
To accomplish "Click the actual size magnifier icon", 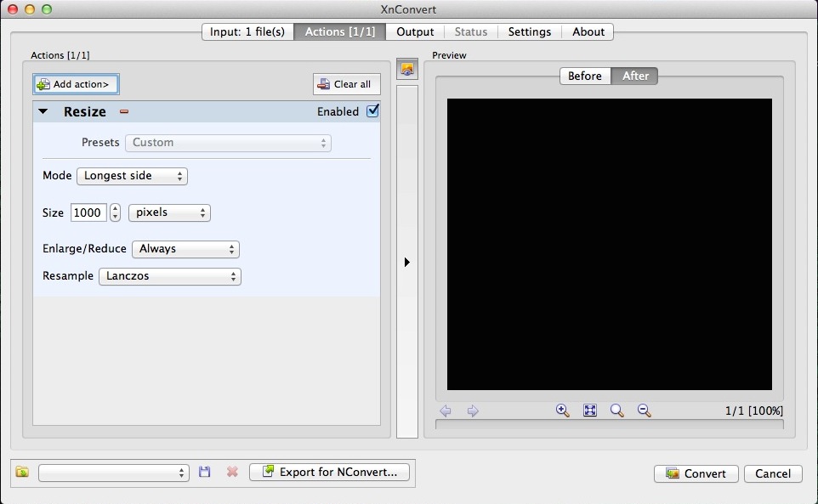I will pos(616,411).
